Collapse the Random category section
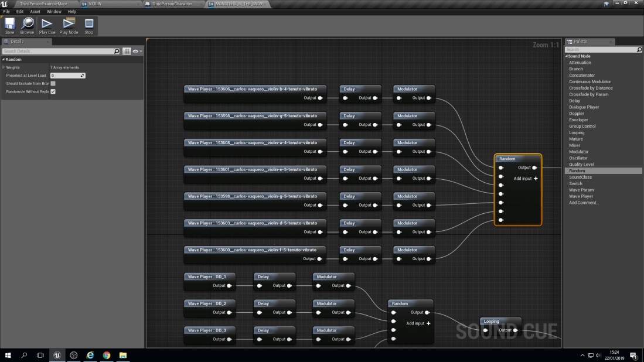The height and width of the screenshot is (362, 644). click(4, 60)
